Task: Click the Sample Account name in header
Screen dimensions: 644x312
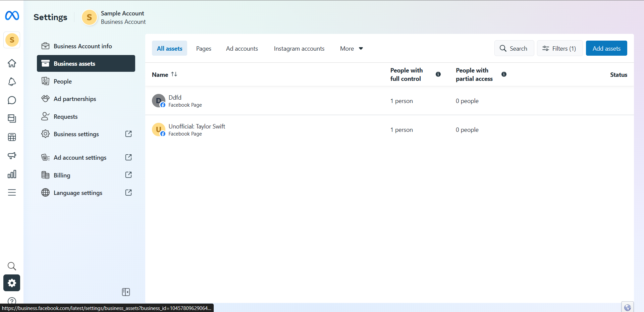Action: [x=122, y=13]
